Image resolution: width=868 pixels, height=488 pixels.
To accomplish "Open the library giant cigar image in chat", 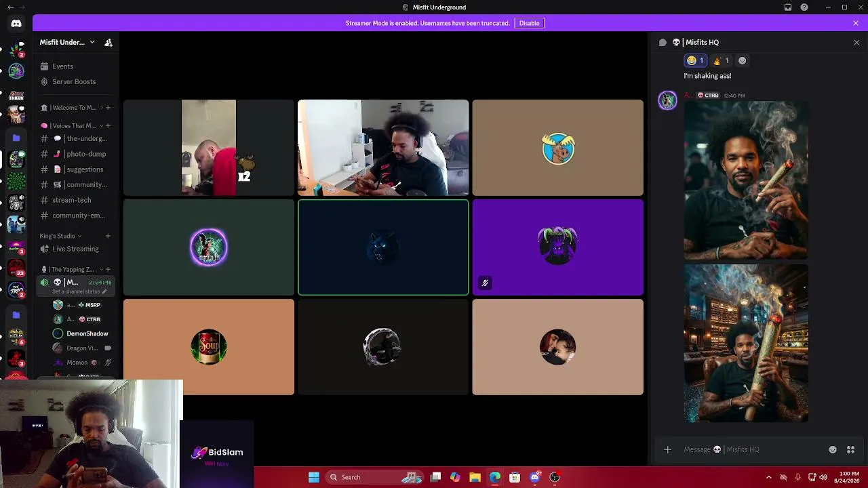I will [746, 344].
